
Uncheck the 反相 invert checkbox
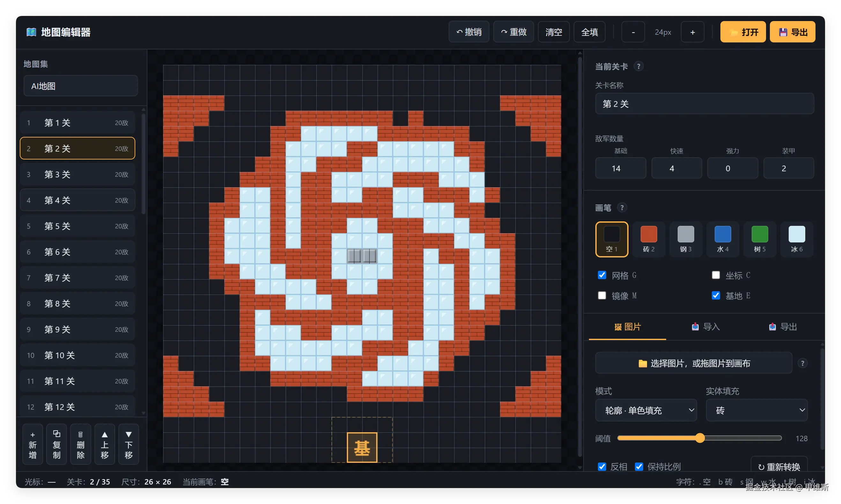[x=602, y=467]
